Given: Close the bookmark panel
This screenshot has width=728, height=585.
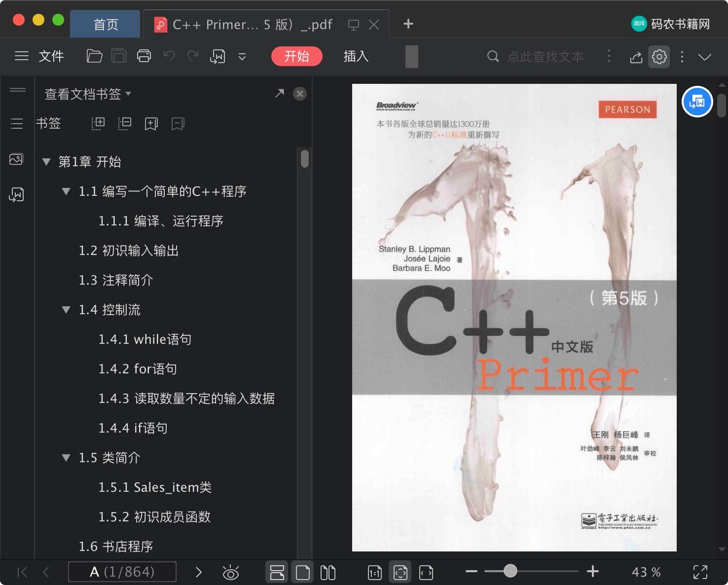Looking at the screenshot, I should [300, 94].
